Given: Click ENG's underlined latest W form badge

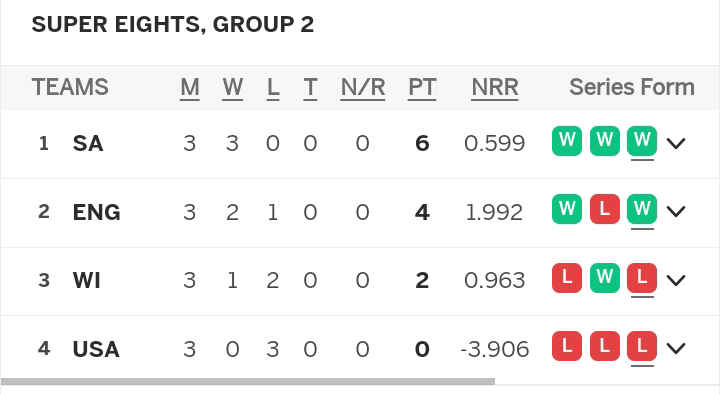Looking at the screenshot, I should tap(642, 209).
